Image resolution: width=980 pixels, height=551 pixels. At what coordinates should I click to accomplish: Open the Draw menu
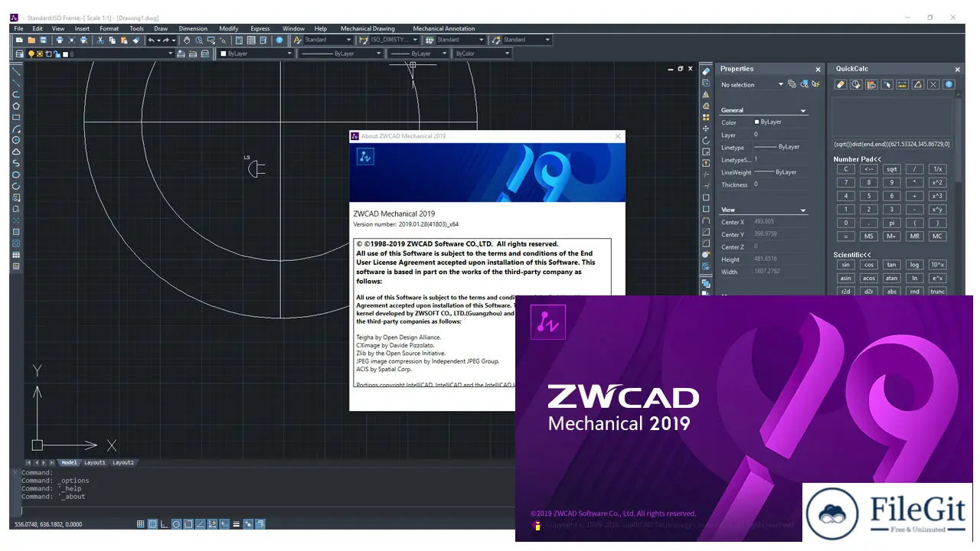click(x=161, y=28)
